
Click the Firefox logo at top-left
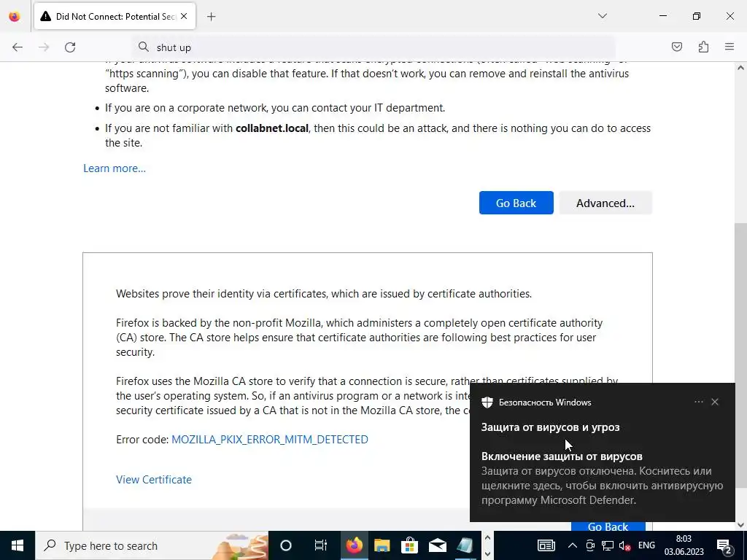pyautogui.click(x=15, y=16)
